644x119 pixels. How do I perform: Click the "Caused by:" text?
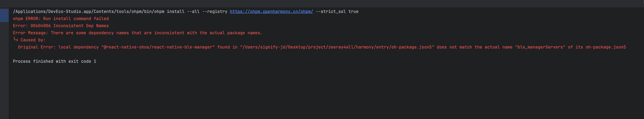(x=33, y=40)
